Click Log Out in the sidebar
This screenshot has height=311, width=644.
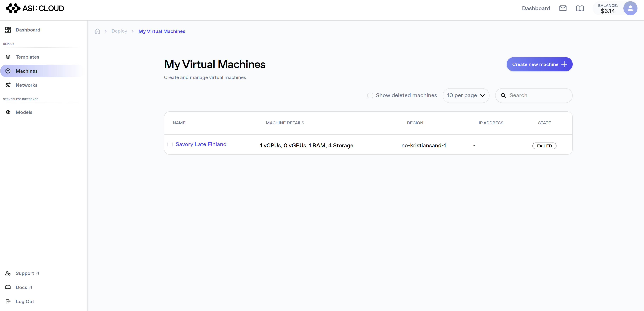(25, 301)
